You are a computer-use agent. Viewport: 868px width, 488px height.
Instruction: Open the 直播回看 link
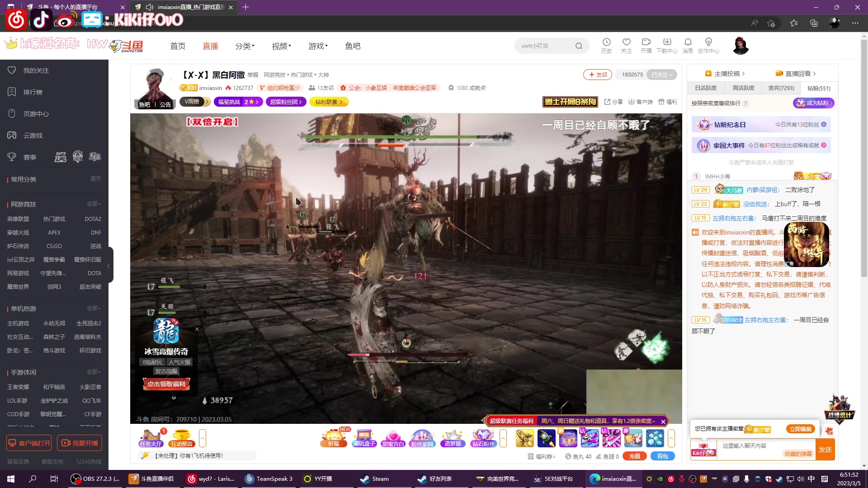[x=796, y=74]
